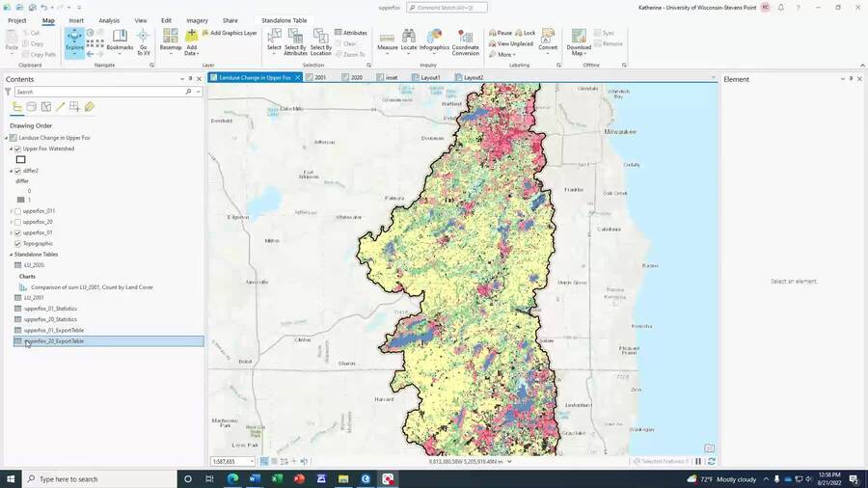Open Coordinate Conversion

tap(466, 42)
